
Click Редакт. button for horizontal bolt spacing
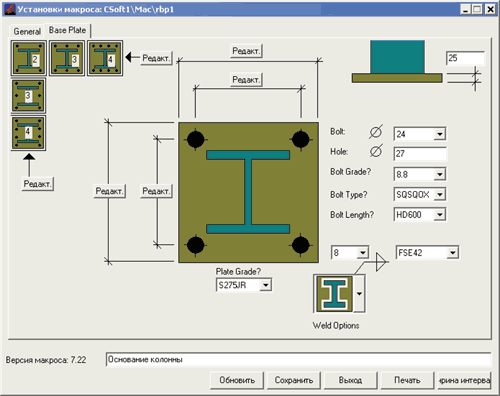[x=246, y=80]
